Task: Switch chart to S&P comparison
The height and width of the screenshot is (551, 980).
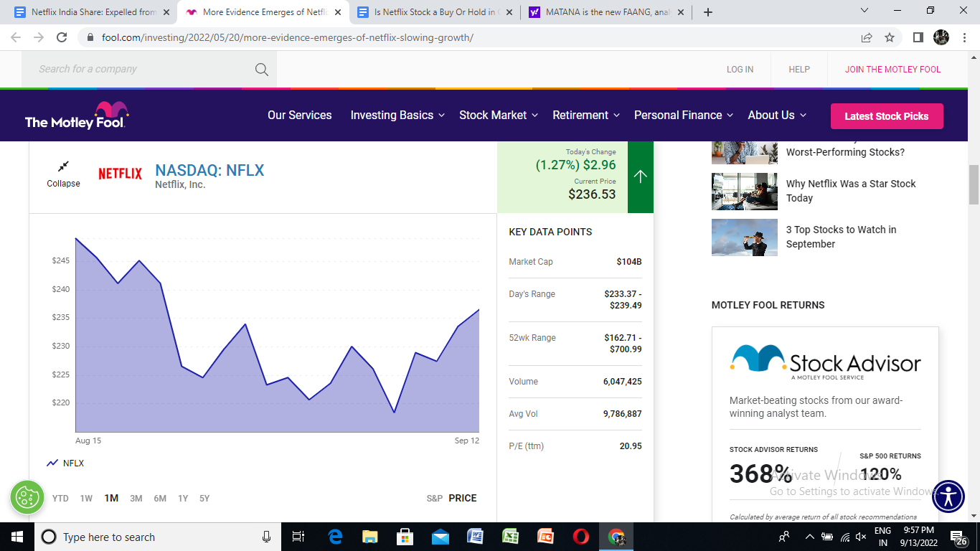Action: [x=434, y=499]
